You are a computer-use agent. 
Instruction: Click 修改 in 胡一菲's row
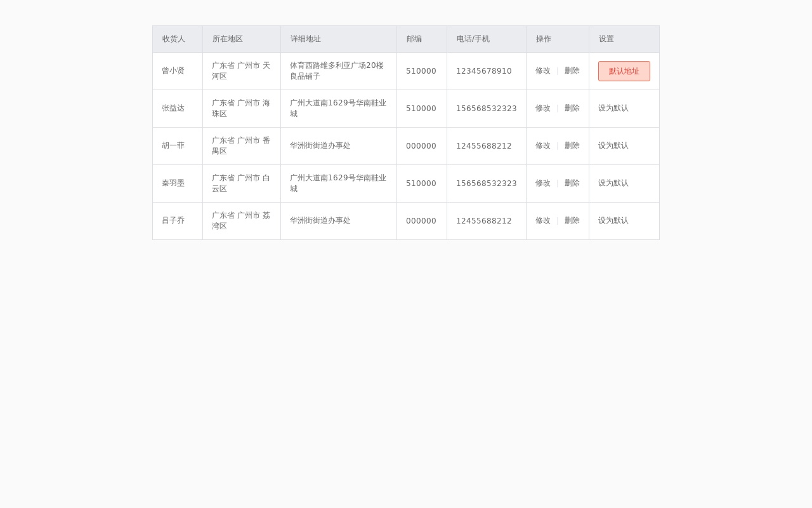pyautogui.click(x=543, y=145)
